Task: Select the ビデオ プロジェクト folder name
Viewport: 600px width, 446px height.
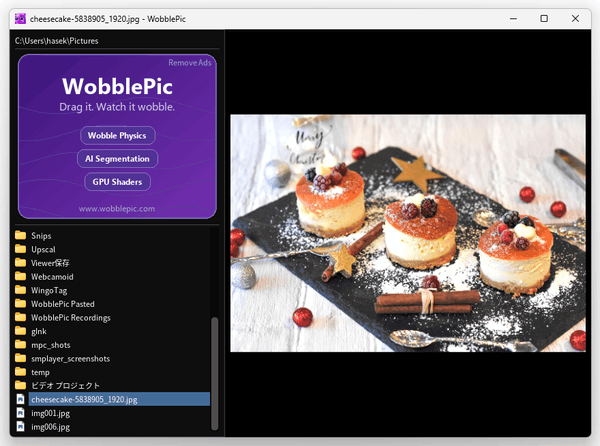Action: click(65, 386)
